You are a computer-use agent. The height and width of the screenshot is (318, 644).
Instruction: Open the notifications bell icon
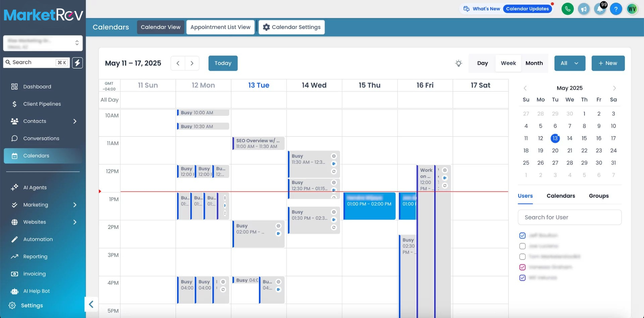coord(600,9)
